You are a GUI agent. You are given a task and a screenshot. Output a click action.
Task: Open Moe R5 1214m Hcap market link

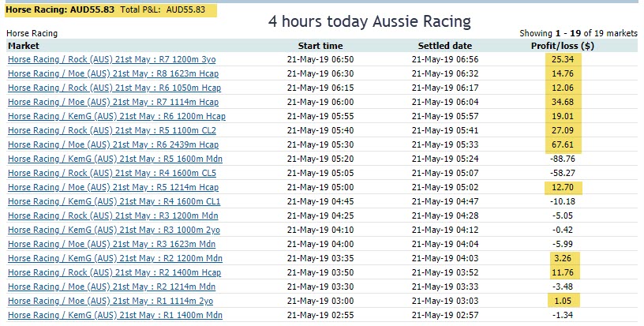114,187
